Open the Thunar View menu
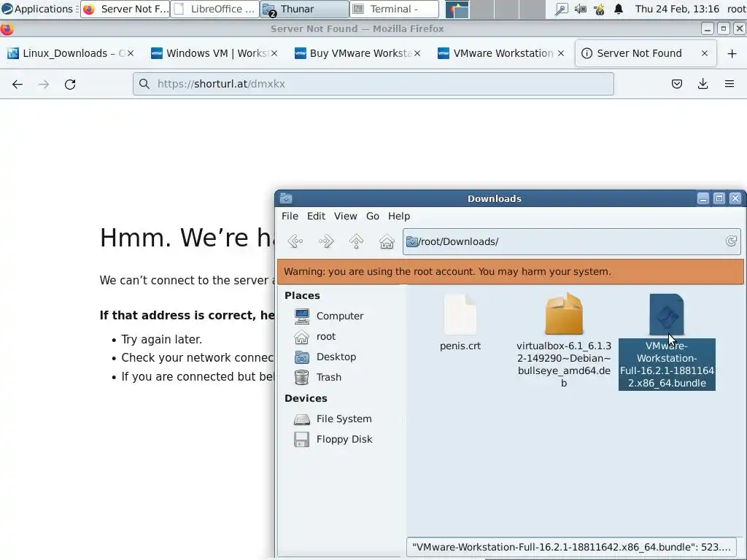Image resolution: width=747 pixels, height=560 pixels. pyautogui.click(x=345, y=216)
